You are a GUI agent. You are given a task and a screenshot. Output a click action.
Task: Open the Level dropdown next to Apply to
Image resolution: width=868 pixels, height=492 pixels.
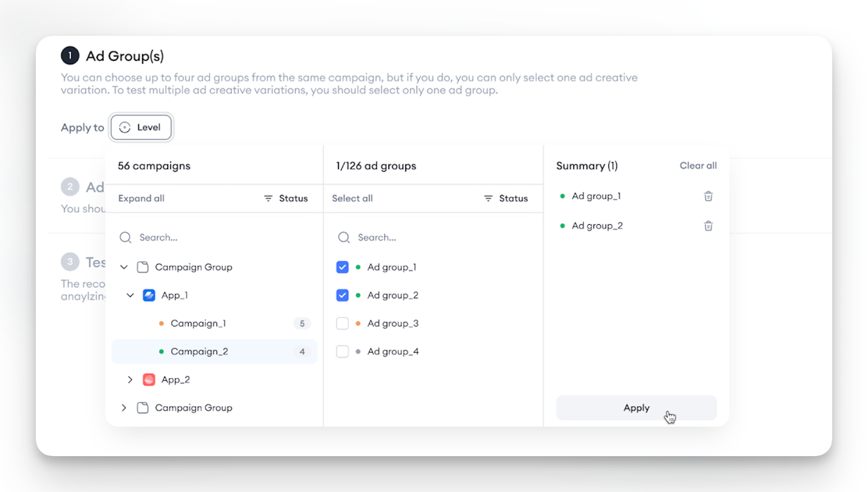[141, 128]
